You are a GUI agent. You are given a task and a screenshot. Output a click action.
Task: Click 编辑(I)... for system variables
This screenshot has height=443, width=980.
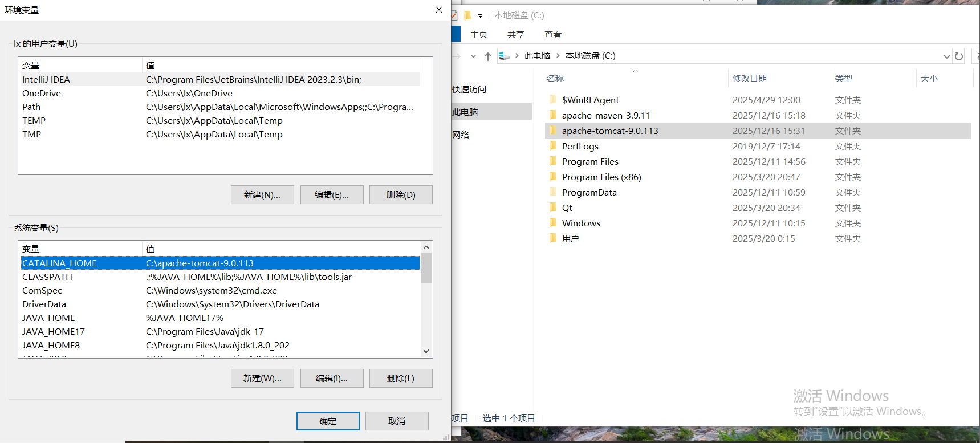332,378
